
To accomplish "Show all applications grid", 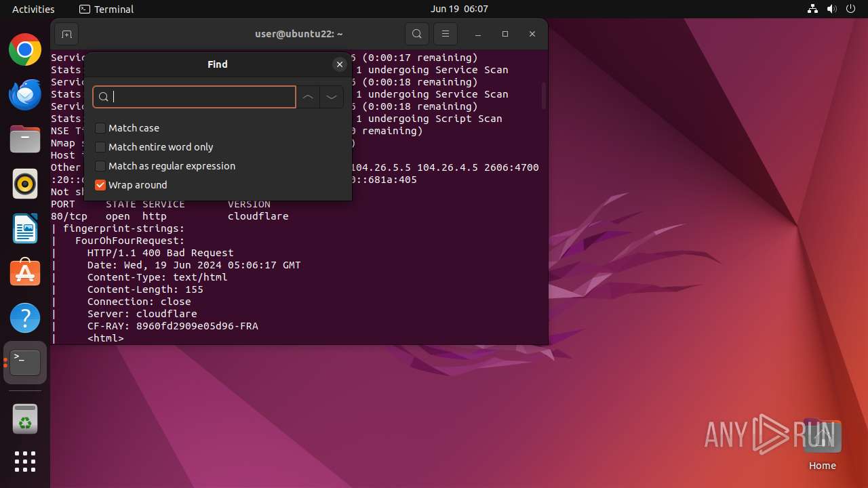I will tap(25, 462).
